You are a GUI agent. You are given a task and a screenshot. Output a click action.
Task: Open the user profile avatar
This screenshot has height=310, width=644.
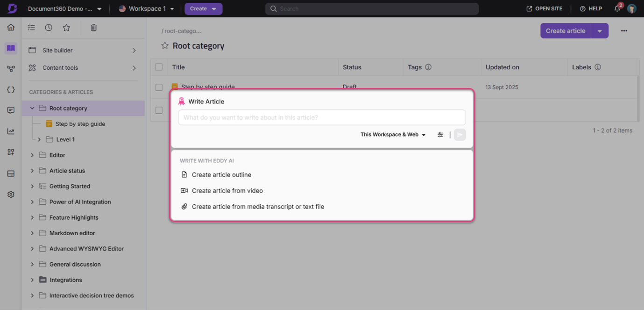[632, 8]
